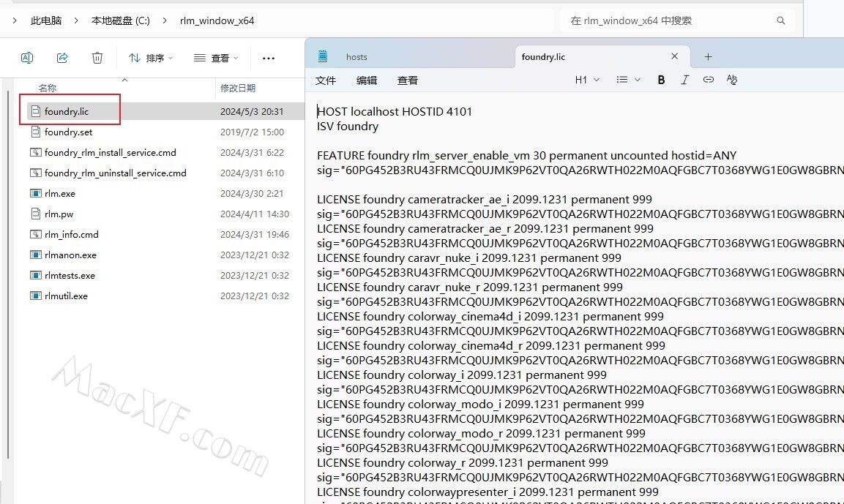Sort by 名称 column header
The height and width of the screenshot is (504, 844).
[x=48, y=89]
